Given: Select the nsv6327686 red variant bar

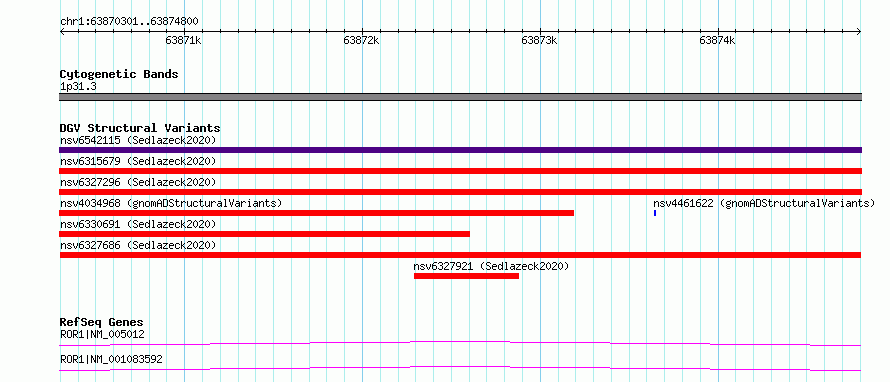Looking at the screenshot, I should coord(460,255).
